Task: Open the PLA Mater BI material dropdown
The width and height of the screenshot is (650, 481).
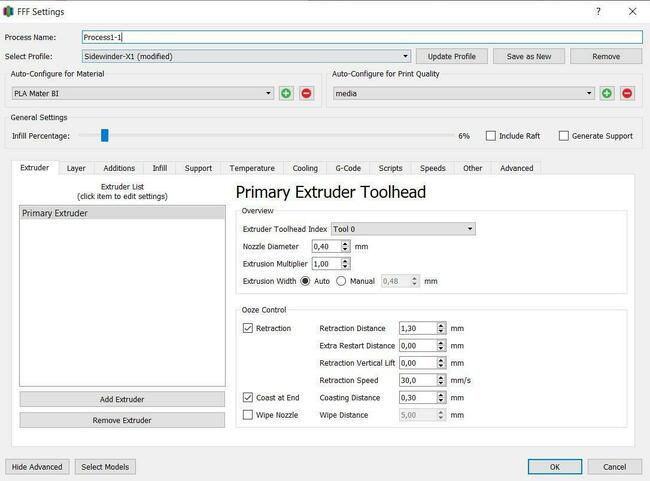Action: click(x=143, y=93)
